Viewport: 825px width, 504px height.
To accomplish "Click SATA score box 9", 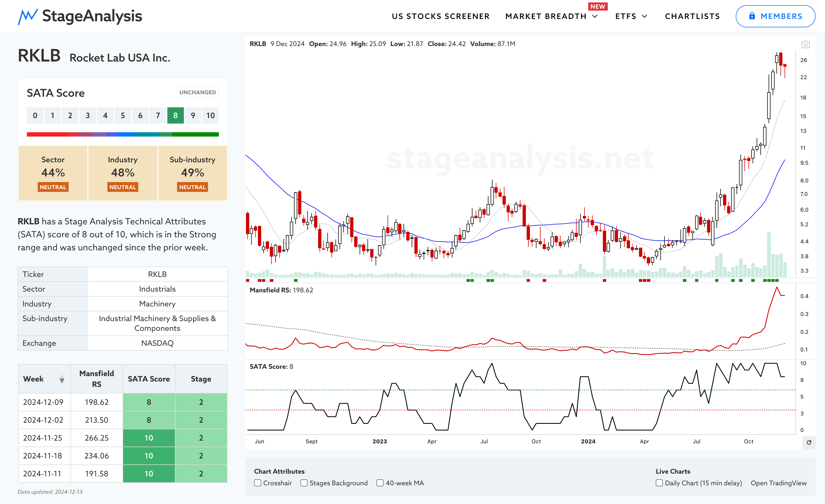I will (193, 115).
